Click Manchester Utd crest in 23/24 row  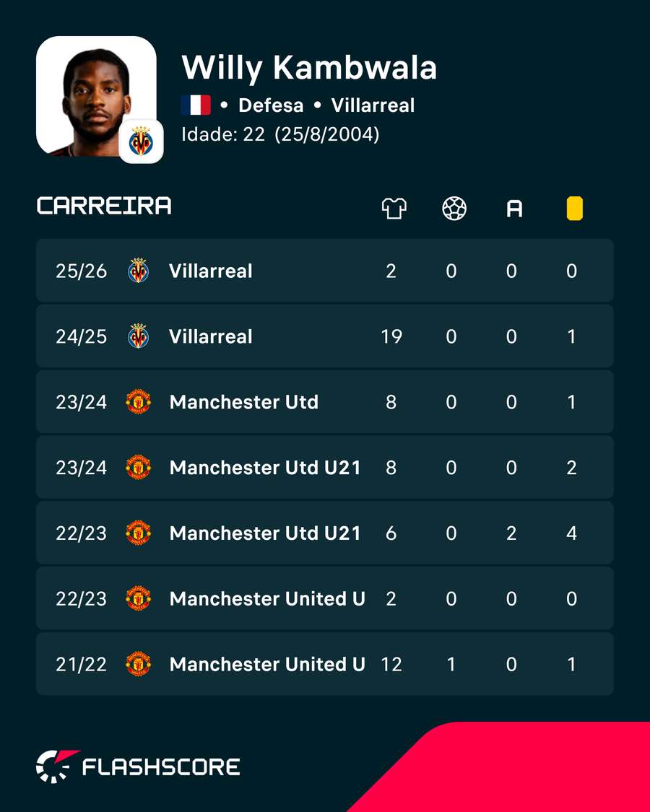click(139, 402)
